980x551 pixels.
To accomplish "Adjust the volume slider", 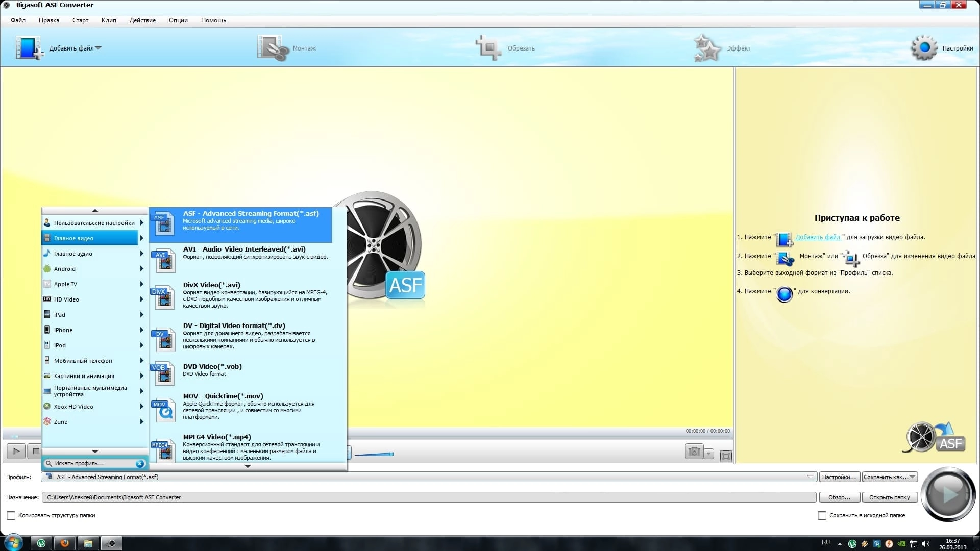I will 374,454.
